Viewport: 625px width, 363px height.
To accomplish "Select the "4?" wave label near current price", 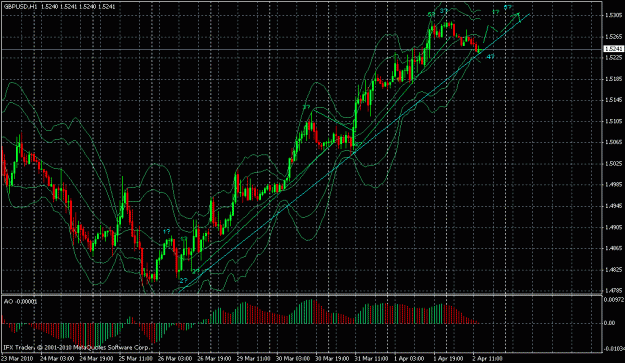I will click(490, 57).
